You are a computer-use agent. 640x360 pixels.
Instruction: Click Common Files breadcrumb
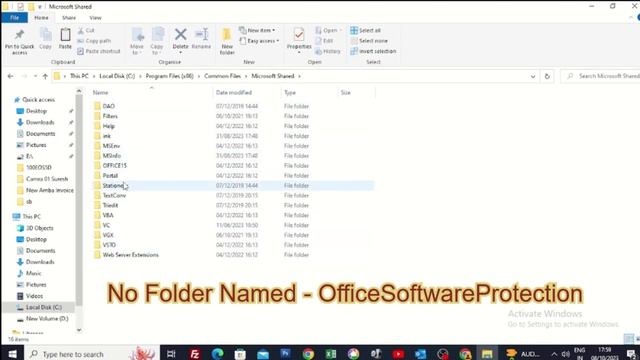pos(222,76)
